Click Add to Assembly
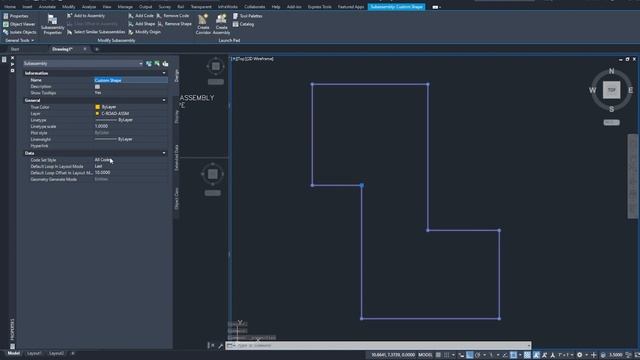 [x=86, y=16]
